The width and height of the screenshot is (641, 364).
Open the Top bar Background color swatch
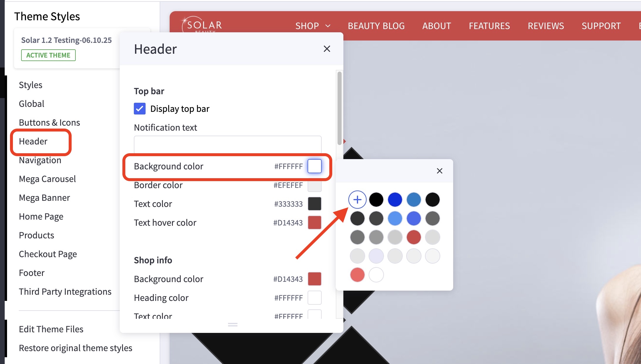314,166
